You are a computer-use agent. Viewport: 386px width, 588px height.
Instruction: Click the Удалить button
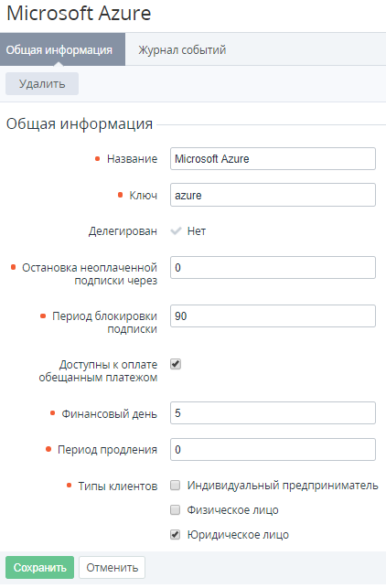[x=42, y=83]
